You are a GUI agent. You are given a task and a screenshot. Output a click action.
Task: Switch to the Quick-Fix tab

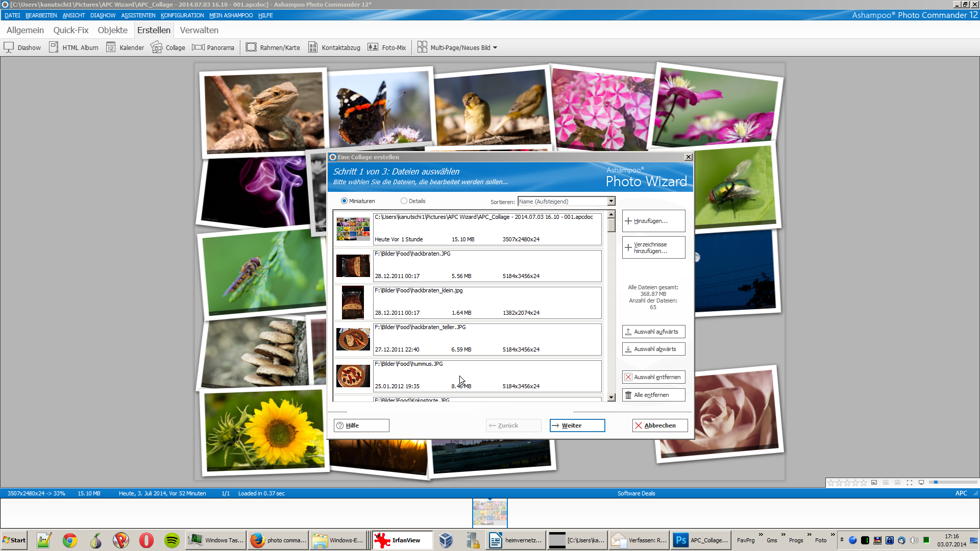pos(71,30)
